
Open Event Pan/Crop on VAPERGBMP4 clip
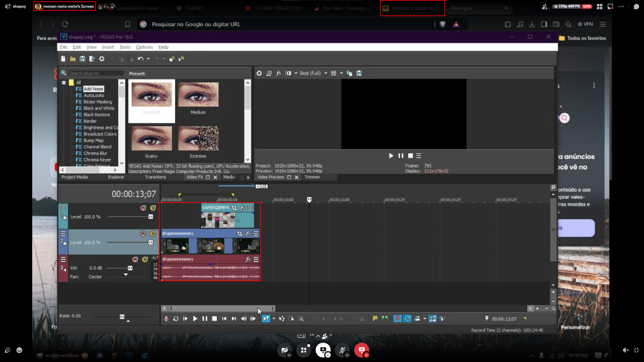pos(234,208)
